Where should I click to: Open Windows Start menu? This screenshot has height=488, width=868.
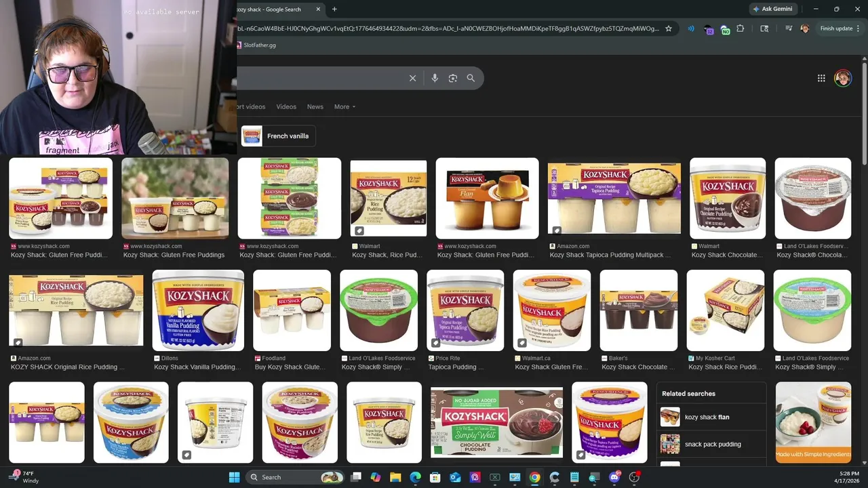(234, 477)
